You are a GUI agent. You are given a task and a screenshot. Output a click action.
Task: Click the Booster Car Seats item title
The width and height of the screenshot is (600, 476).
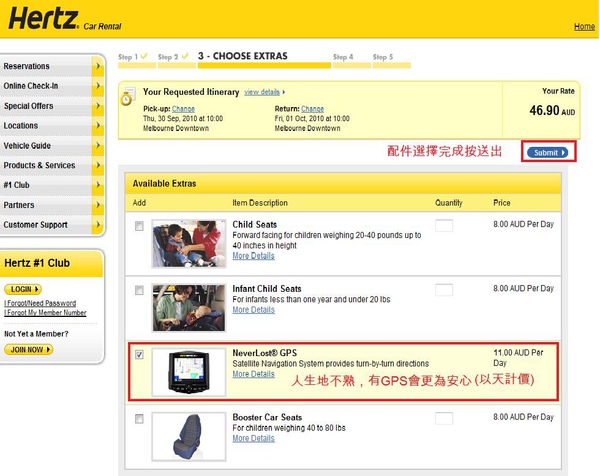tap(267, 417)
